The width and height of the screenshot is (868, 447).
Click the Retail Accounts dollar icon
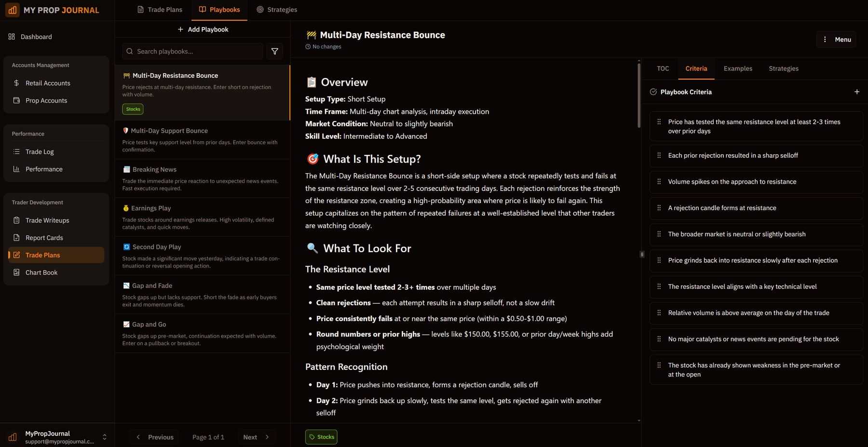pos(17,83)
